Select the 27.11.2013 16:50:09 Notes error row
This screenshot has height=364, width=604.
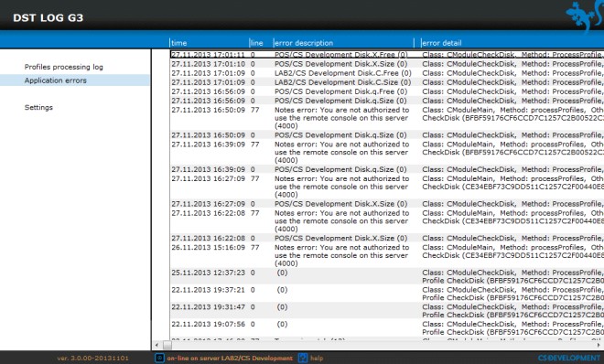click(x=387, y=118)
